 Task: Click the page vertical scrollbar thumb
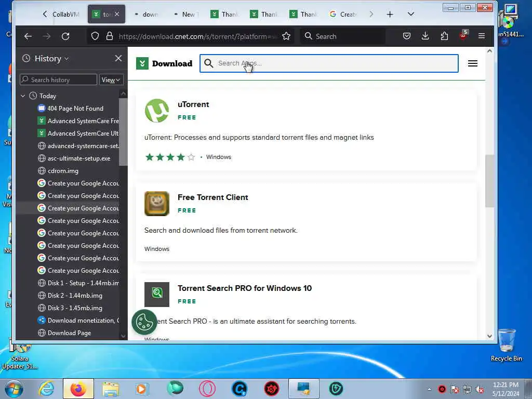click(x=489, y=181)
